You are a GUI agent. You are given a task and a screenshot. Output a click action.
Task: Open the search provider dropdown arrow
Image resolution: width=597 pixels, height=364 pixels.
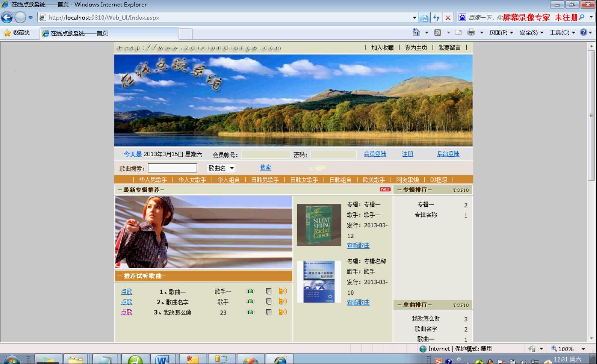tap(591, 17)
